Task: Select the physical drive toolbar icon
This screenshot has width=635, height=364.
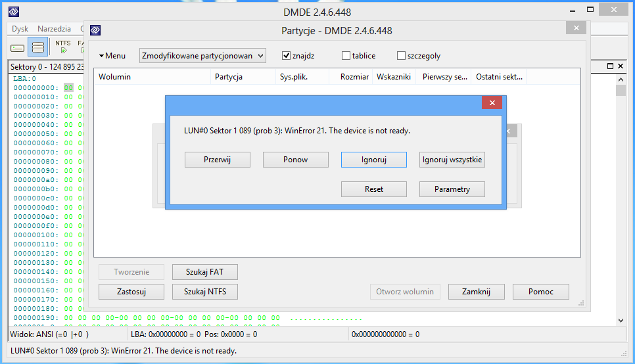Action: click(17, 48)
